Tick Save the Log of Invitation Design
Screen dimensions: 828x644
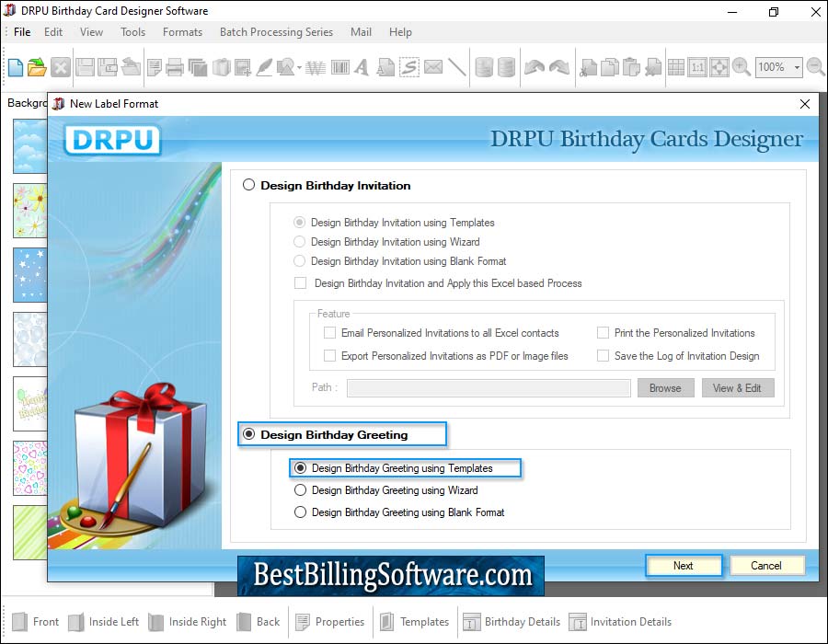click(603, 356)
